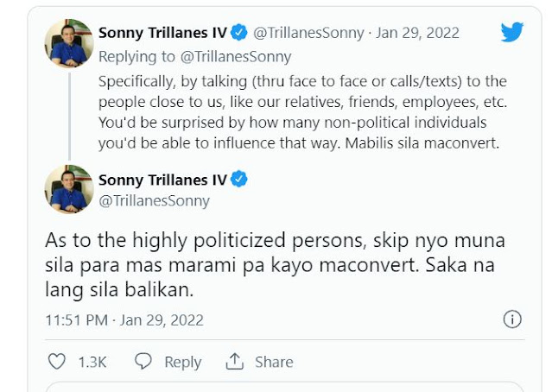Open Sonny Trillanes IV name in top tweet
This screenshot has height=392, width=552.
tap(162, 34)
